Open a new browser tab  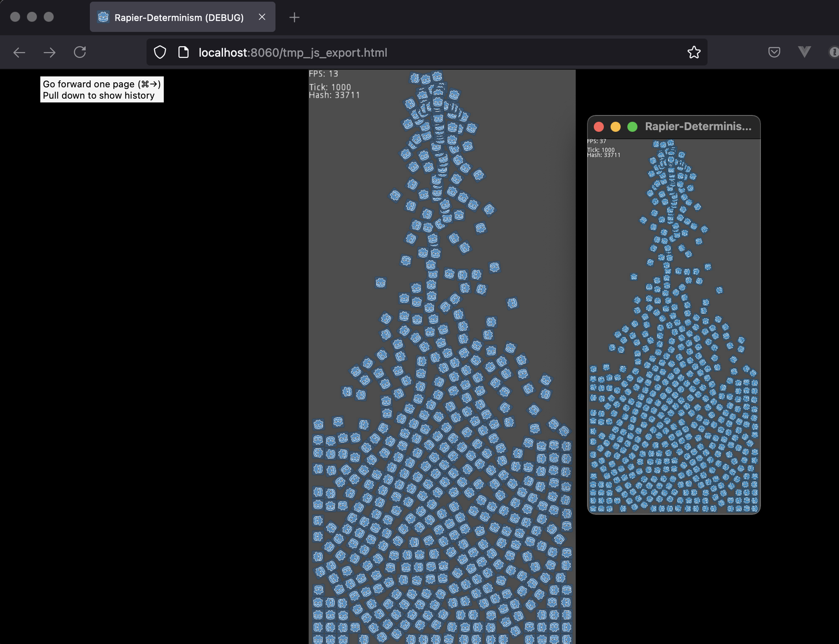point(294,18)
